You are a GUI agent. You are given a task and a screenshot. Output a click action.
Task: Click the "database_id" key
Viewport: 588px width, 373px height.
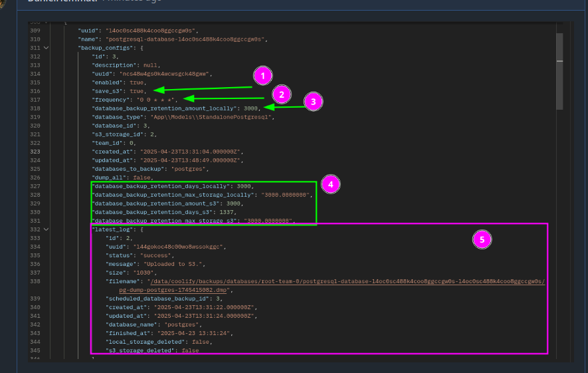(x=114, y=126)
